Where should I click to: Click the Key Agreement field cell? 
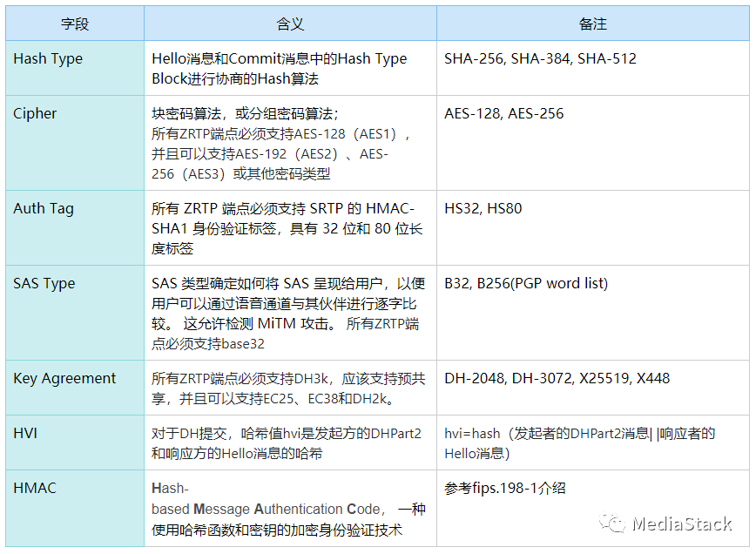64,379
